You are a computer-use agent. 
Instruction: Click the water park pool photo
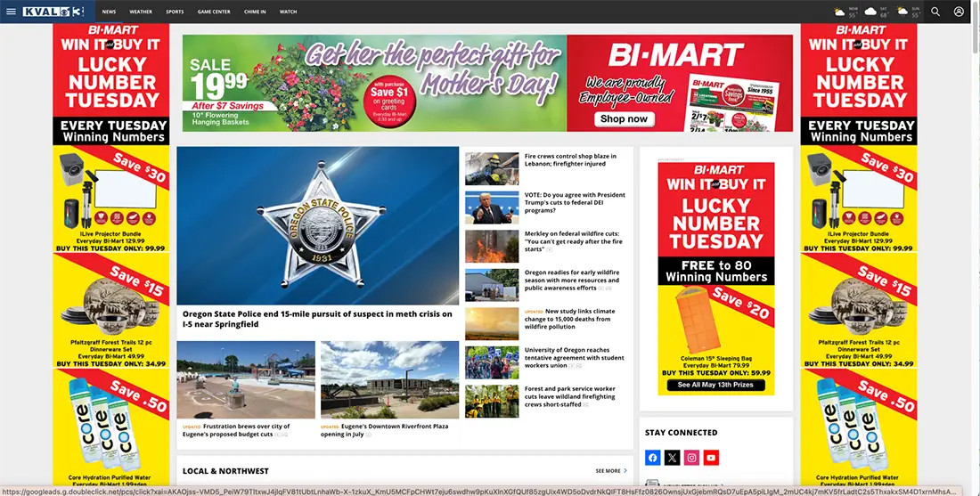click(x=246, y=380)
